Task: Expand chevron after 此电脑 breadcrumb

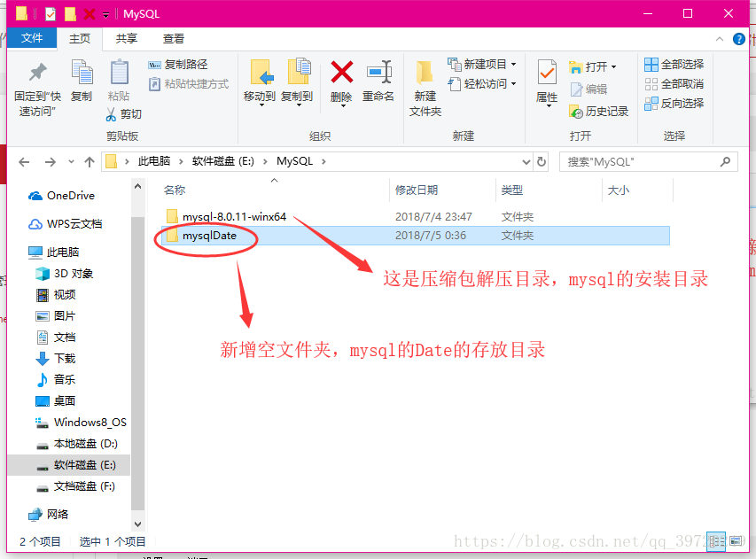Action: tap(181, 162)
